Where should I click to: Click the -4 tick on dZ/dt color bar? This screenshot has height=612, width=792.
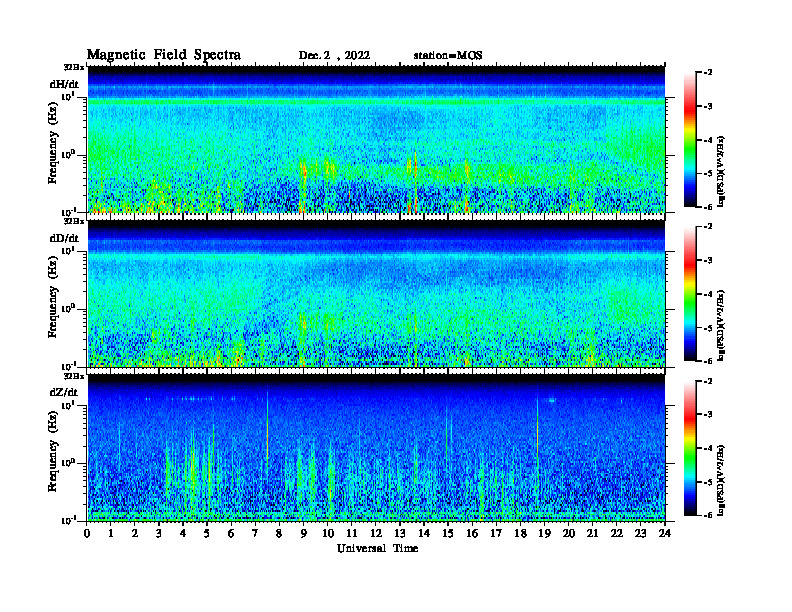(708, 448)
